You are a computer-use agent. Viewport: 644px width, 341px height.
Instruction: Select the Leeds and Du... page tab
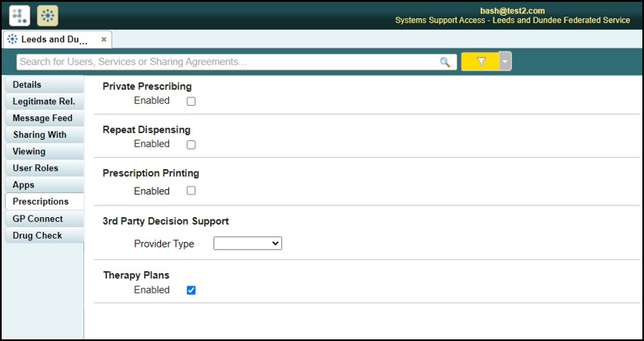54,40
